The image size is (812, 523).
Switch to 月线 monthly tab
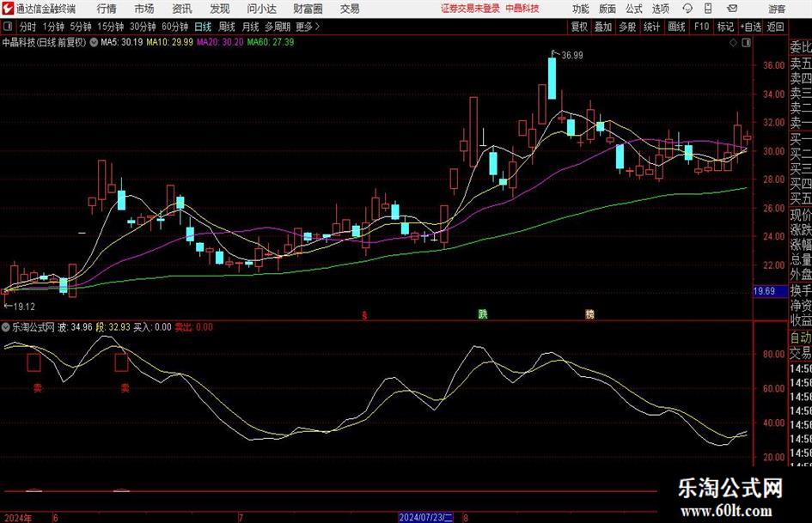pos(251,27)
